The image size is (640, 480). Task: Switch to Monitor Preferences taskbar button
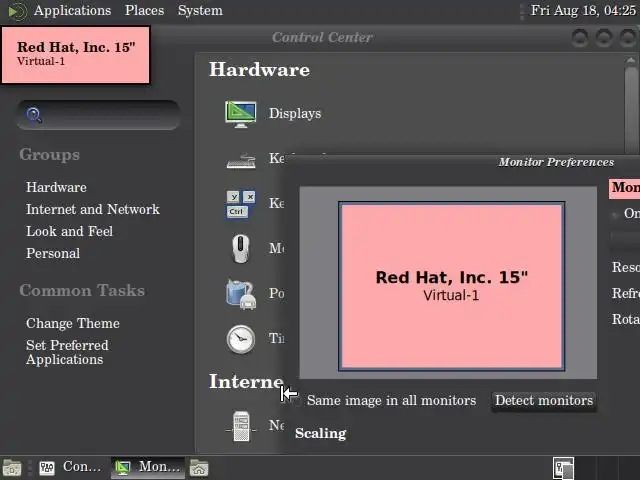coord(148,468)
